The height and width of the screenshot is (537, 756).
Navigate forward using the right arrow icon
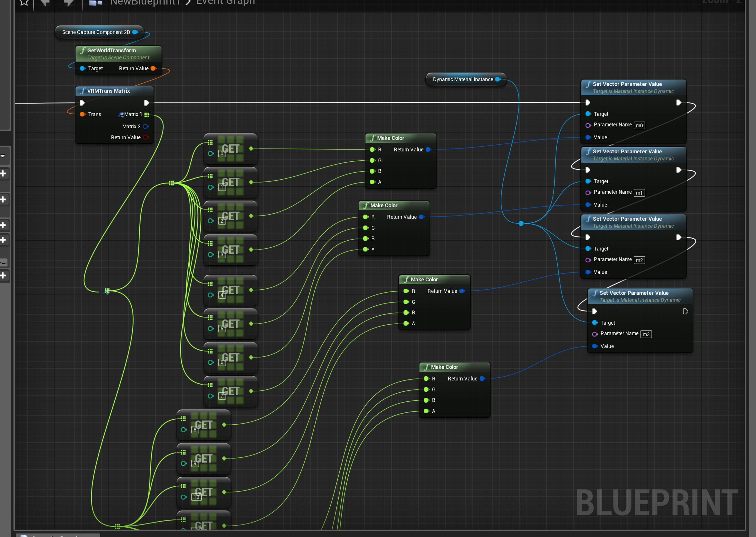click(x=68, y=3)
